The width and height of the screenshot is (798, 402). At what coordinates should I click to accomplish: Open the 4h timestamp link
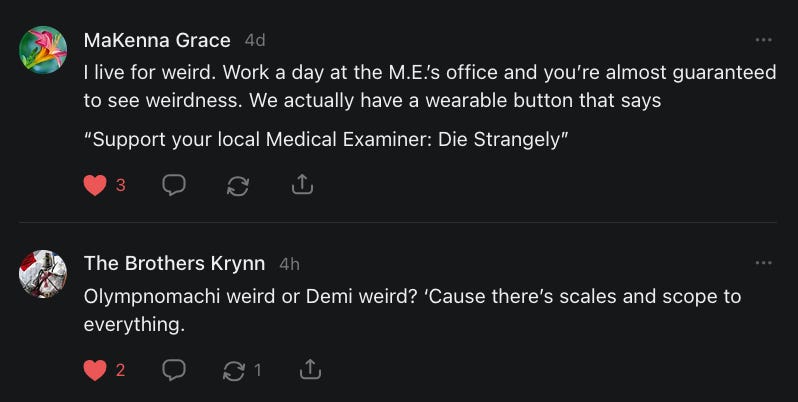289,264
